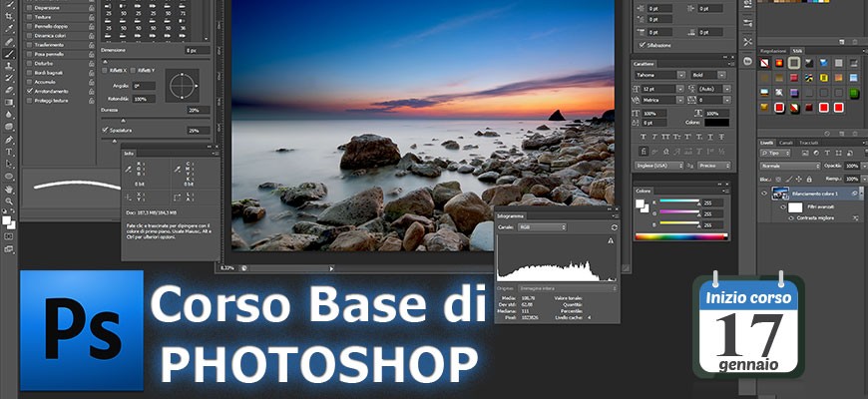Hide the Bilanciamento colore 1 layer
868x399 pixels.
(x=764, y=194)
